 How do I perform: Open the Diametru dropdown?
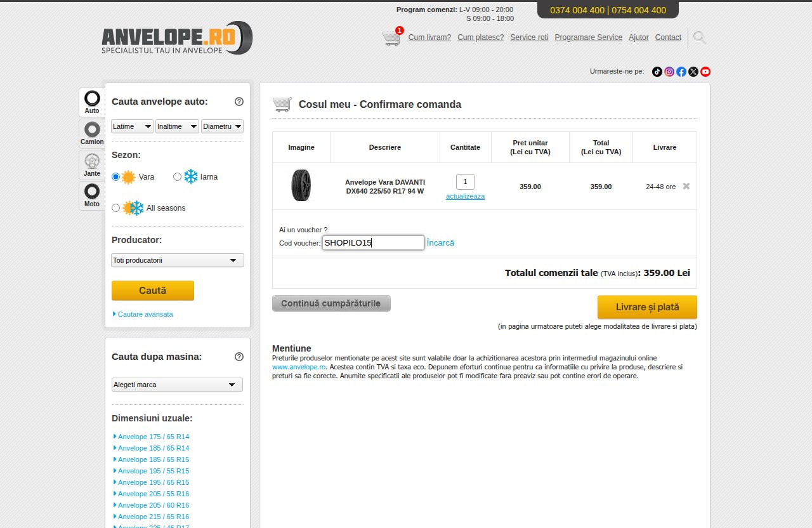point(223,126)
